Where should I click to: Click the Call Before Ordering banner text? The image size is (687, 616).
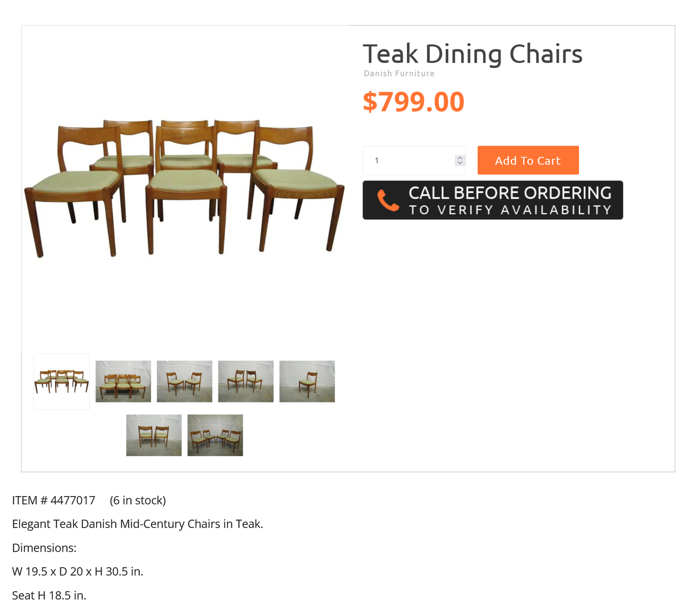pos(510,200)
